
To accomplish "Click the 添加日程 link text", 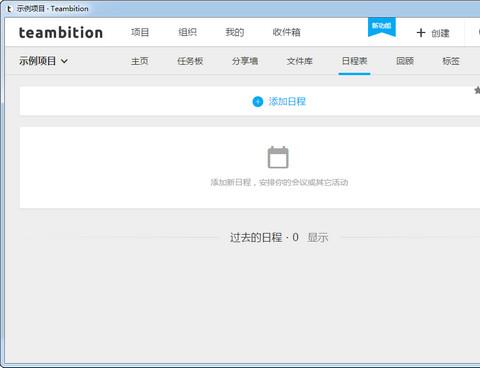I will click(287, 101).
